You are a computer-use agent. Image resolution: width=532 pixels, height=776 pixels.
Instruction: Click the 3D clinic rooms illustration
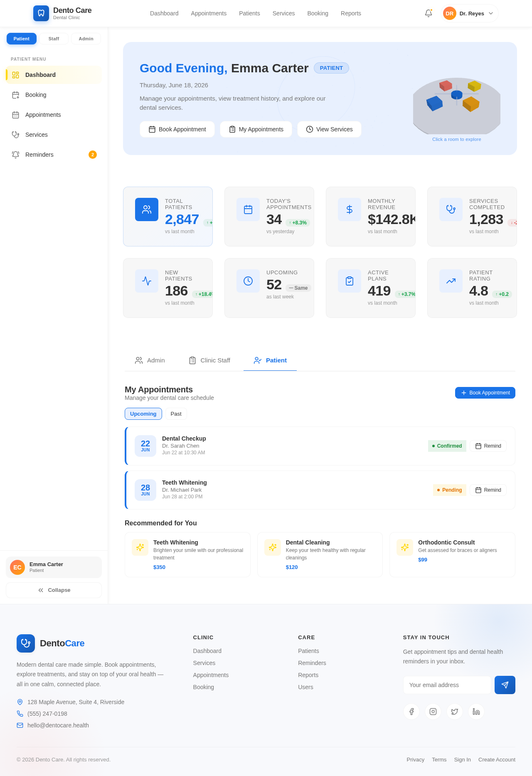(457, 105)
